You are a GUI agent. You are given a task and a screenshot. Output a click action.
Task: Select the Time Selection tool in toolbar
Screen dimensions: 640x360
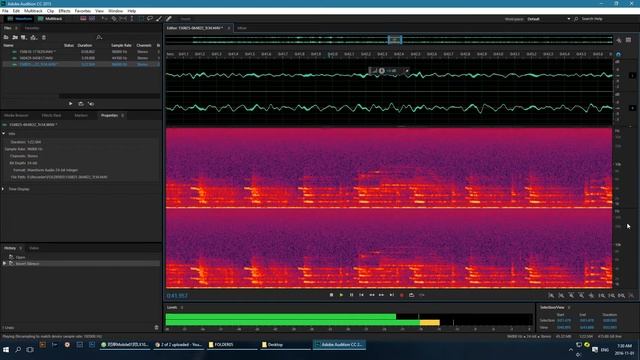132,19
